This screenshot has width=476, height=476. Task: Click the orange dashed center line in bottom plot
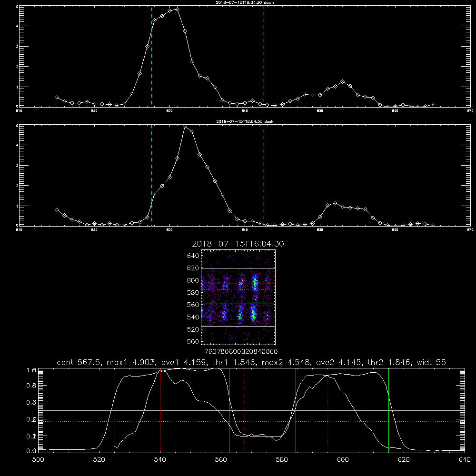(x=244, y=410)
